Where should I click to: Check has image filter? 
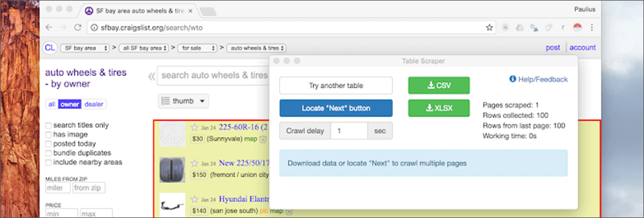point(48,135)
